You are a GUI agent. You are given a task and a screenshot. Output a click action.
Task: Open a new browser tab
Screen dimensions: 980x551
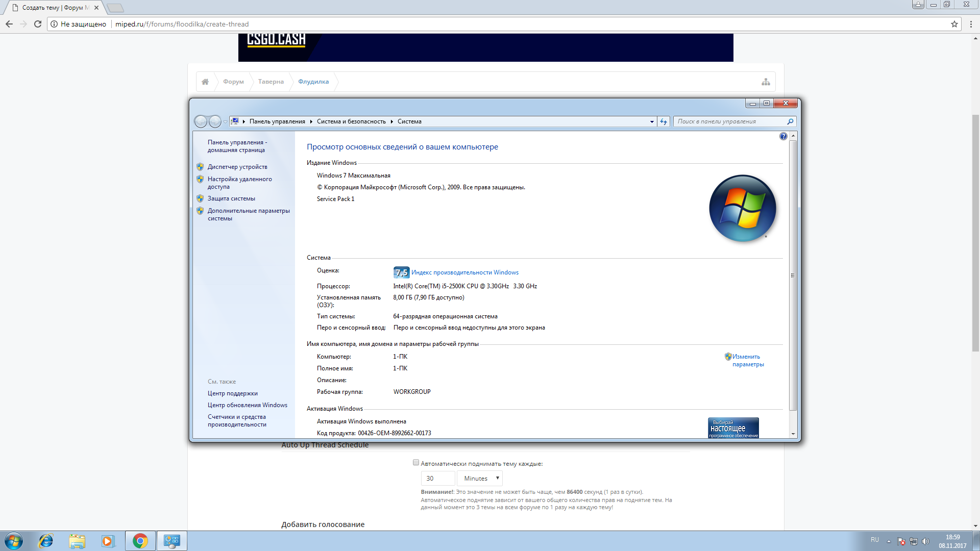point(115,8)
